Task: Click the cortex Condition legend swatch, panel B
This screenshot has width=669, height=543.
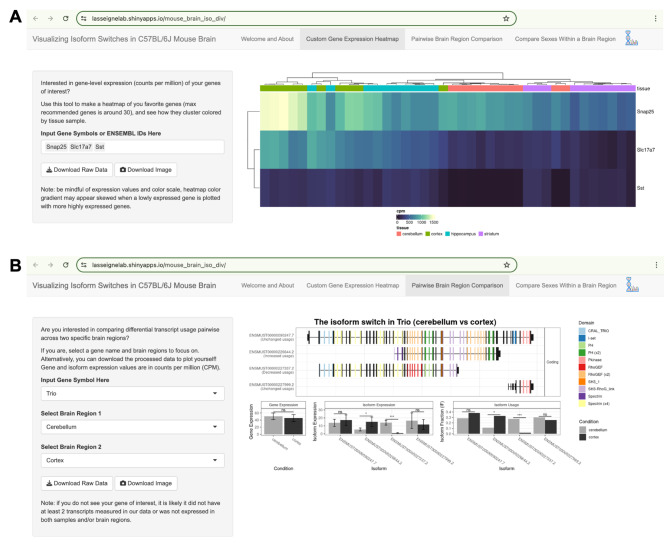Action: (582, 437)
